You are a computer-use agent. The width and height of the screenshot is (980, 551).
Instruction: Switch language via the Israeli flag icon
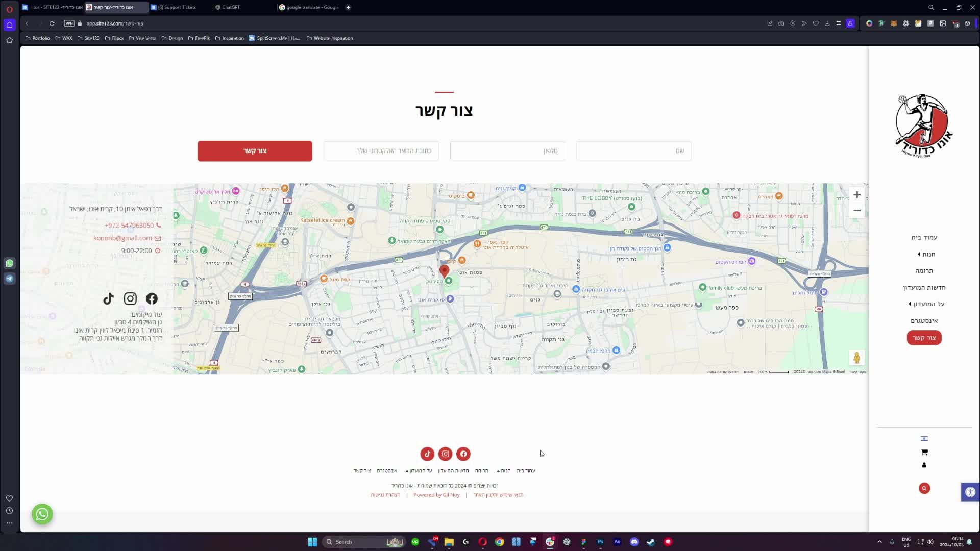pos(924,439)
